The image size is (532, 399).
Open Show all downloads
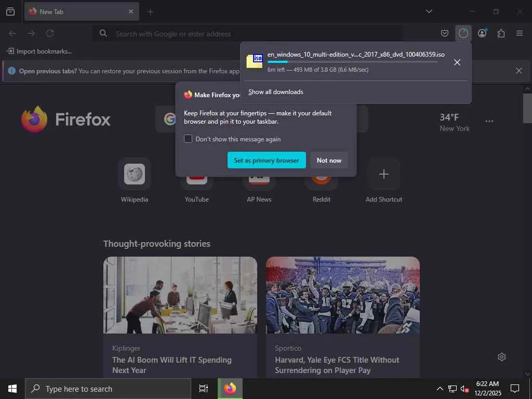click(x=276, y=92)
